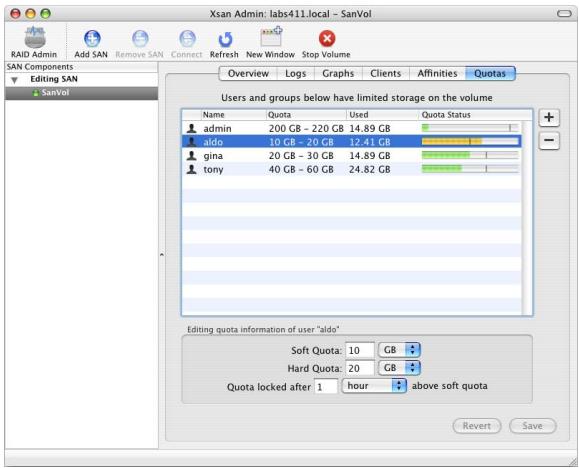Switch to the Overview tab
The image size is (579, 468).
(x=248, y=74)
